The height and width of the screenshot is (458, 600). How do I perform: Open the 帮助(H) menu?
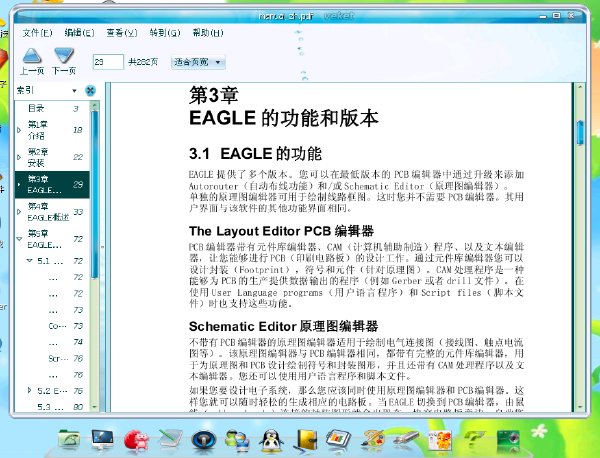pyautogui.click(x=208, y=33)
